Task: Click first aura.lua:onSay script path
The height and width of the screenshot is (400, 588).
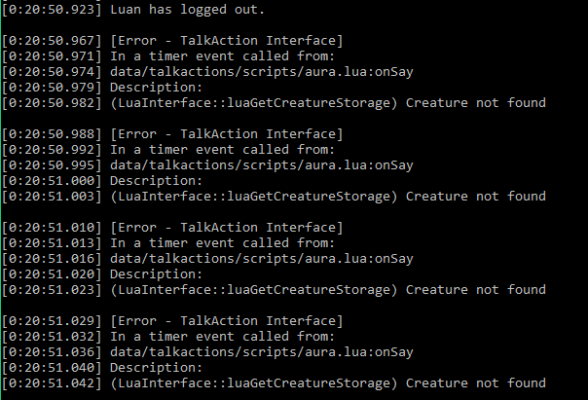Action: coord(262,72)
